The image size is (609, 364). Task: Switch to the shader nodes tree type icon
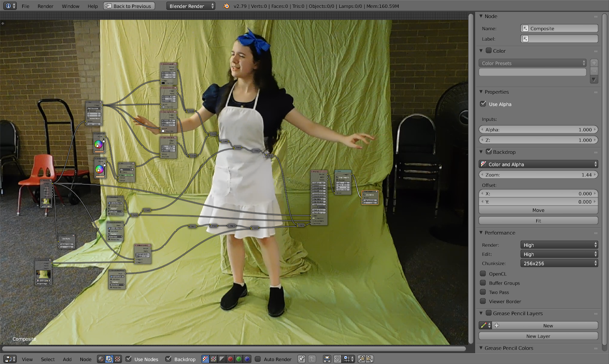(x=101, y=359)
